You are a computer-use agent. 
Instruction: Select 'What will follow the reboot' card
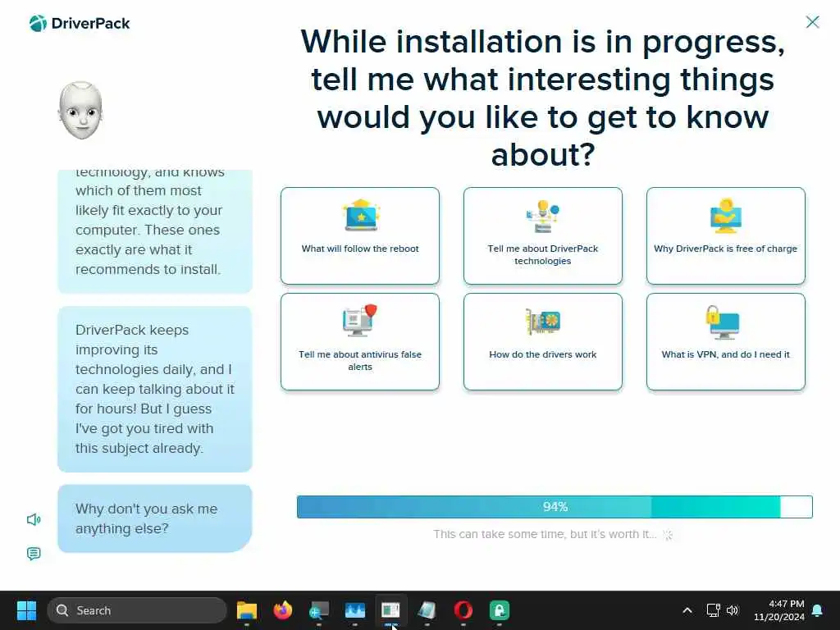(360, 235)
